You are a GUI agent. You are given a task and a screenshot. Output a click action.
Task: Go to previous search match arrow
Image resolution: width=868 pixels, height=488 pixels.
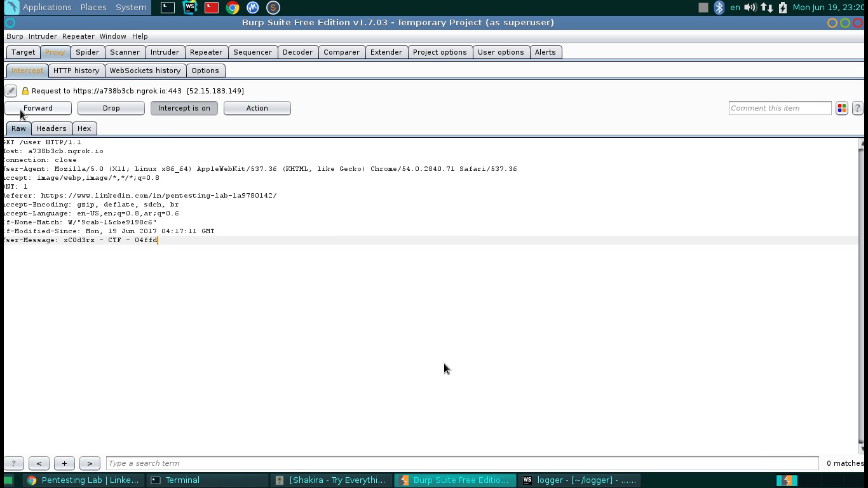(x=39, y=463)
